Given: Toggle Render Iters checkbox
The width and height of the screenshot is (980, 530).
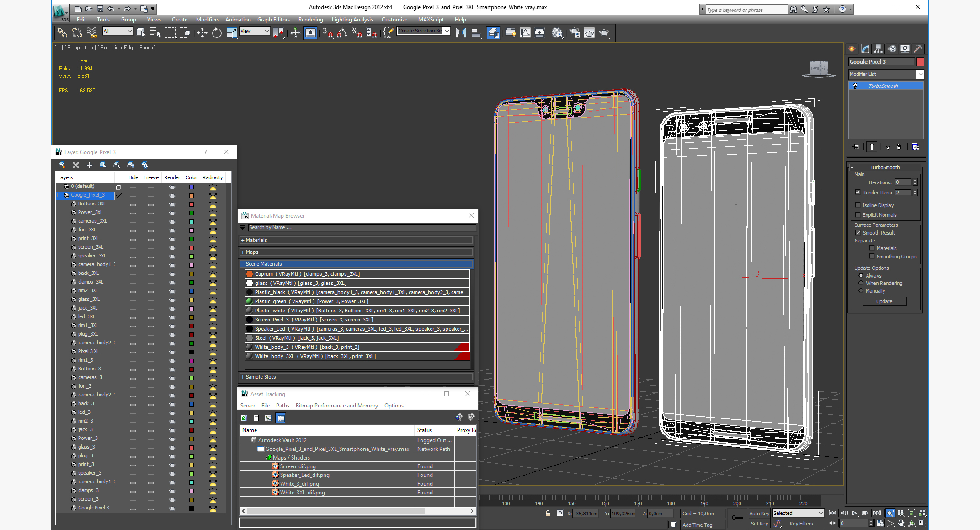Looking at the screenshot, I should tap(858, 193).
